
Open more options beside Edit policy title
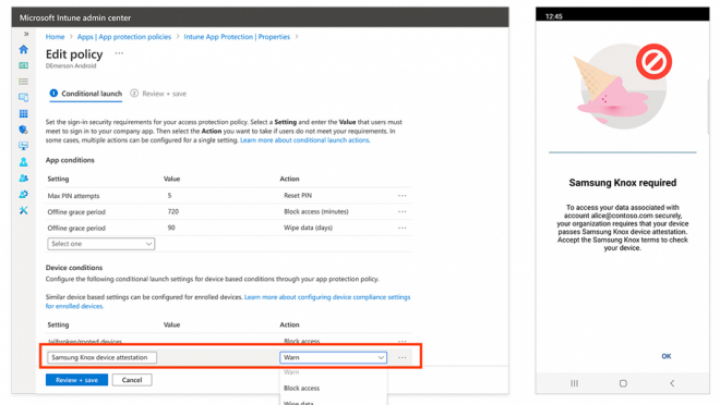119,53
